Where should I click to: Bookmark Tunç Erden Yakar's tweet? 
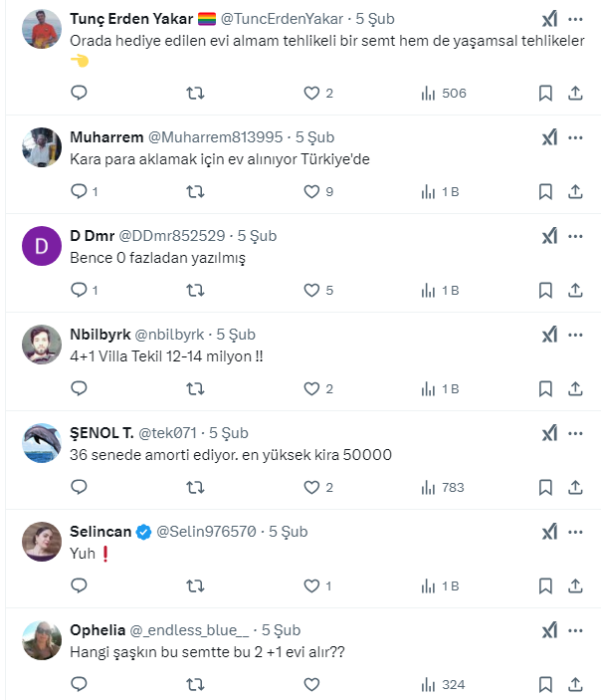(545, 93)
